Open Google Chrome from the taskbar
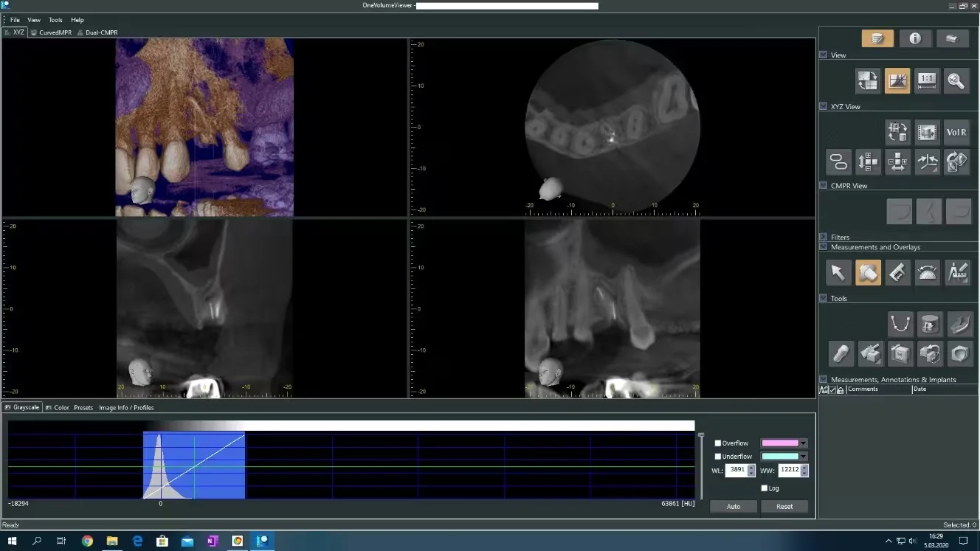The image size is (980, 551). pos(87,541)
